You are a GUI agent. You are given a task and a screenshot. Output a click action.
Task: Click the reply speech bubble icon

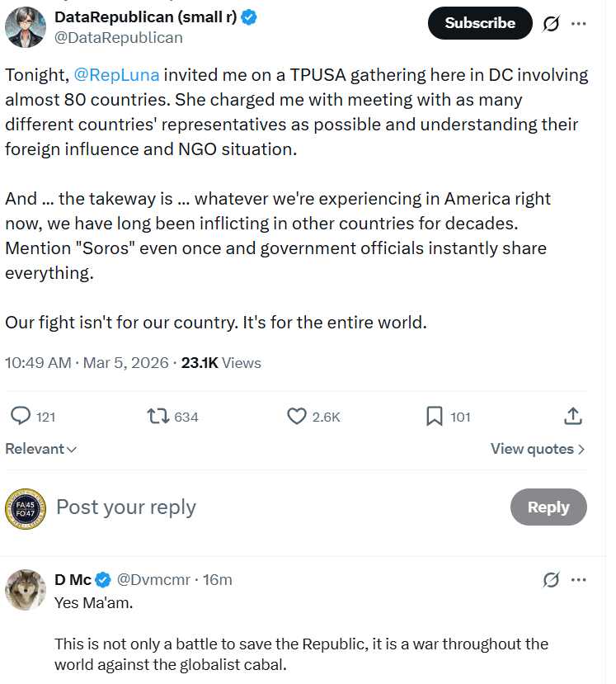tap(21, 416)
